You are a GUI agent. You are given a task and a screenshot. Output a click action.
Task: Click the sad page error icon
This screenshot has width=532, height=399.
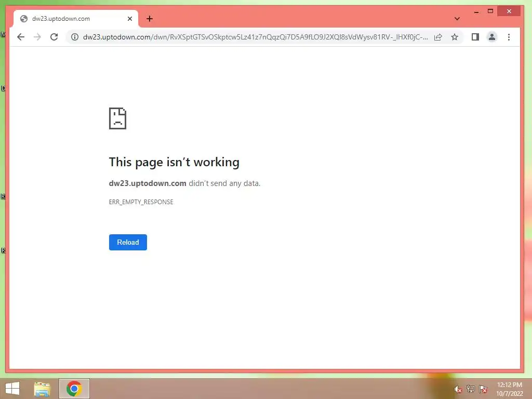point(118,118)
